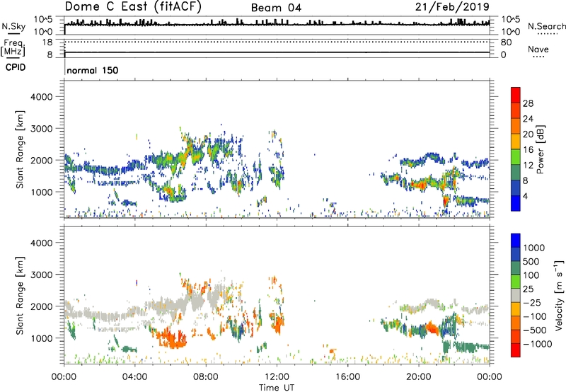Click the blue top of the velocity color bar
This screenshot has height=392, width=566.
tap(516, 241)
